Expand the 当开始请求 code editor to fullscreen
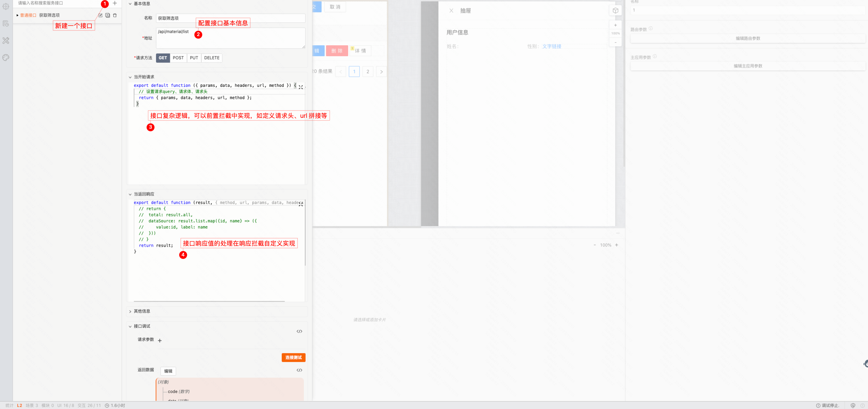 301,87
